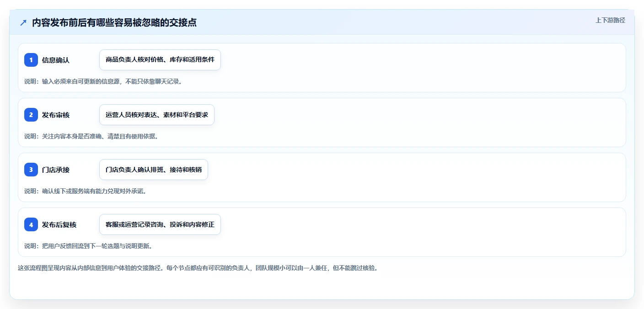Click the arrow icon beside the title
This screenshot has width=644, height=309.
(x=23, y=22)
